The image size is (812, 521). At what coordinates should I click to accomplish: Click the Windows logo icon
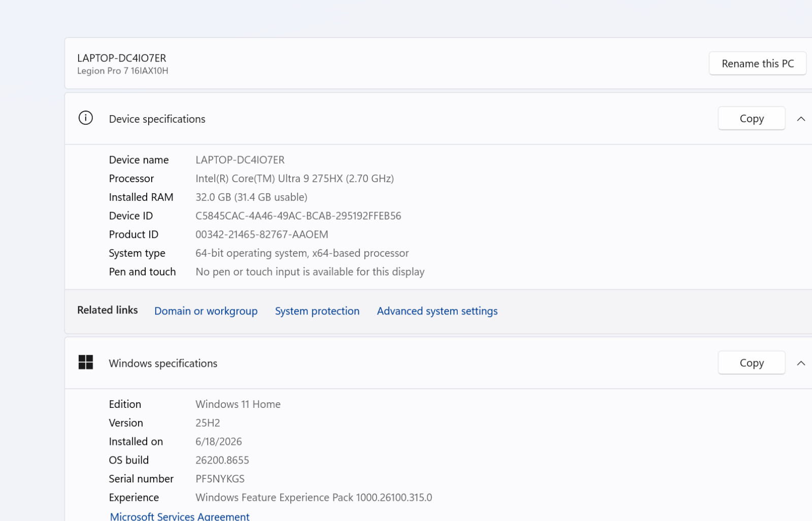[x=86, y=362]
